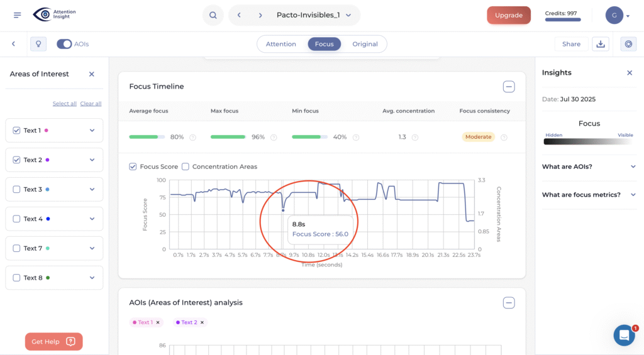Click the lightbulb insights icon
The width and height of the screenshot is (644, 355).
click(38, 44)
